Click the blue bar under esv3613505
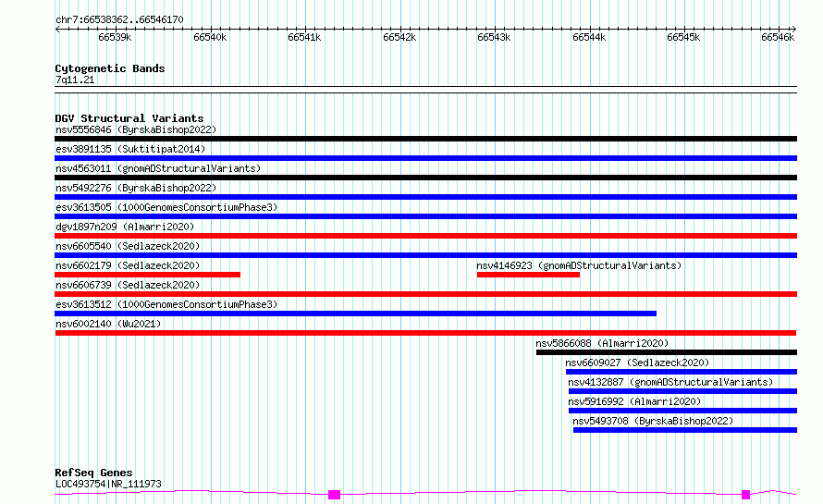Viewport: 823px width, 504px height. pos(425,216)
